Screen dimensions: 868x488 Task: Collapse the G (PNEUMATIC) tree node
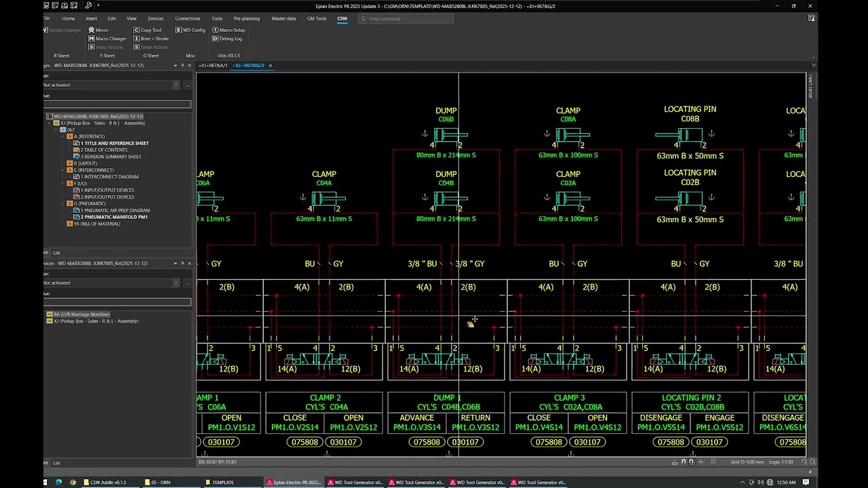pos(63,203)
